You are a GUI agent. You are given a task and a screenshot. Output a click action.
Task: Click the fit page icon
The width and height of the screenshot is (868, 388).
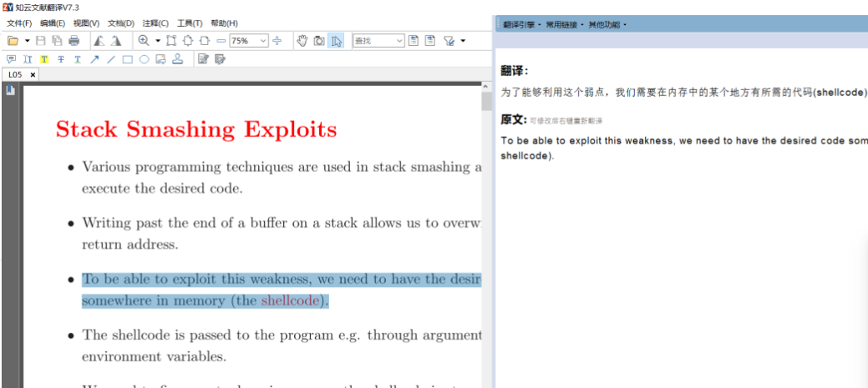[x=188, y=40]
